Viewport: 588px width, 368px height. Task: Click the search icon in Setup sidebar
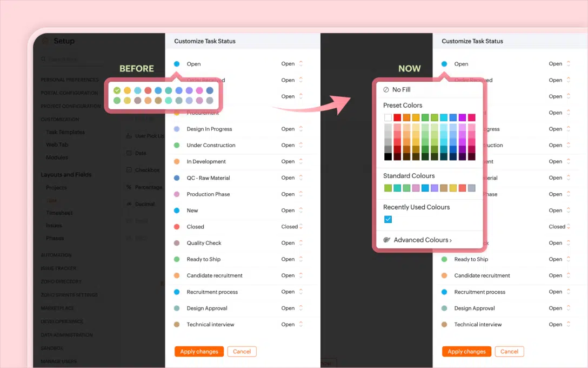(43, 59)
